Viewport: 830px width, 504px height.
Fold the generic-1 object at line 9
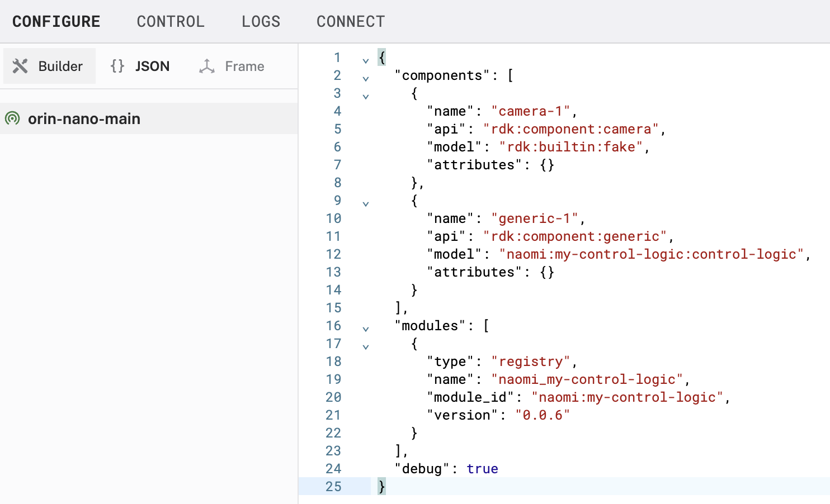(x=366, y=203)
